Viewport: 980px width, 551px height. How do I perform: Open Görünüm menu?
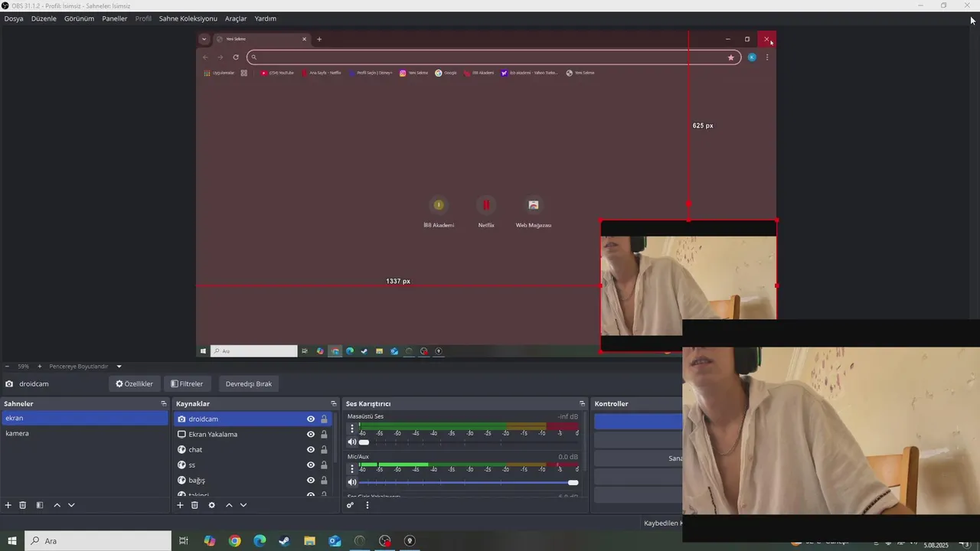(79, 18)
